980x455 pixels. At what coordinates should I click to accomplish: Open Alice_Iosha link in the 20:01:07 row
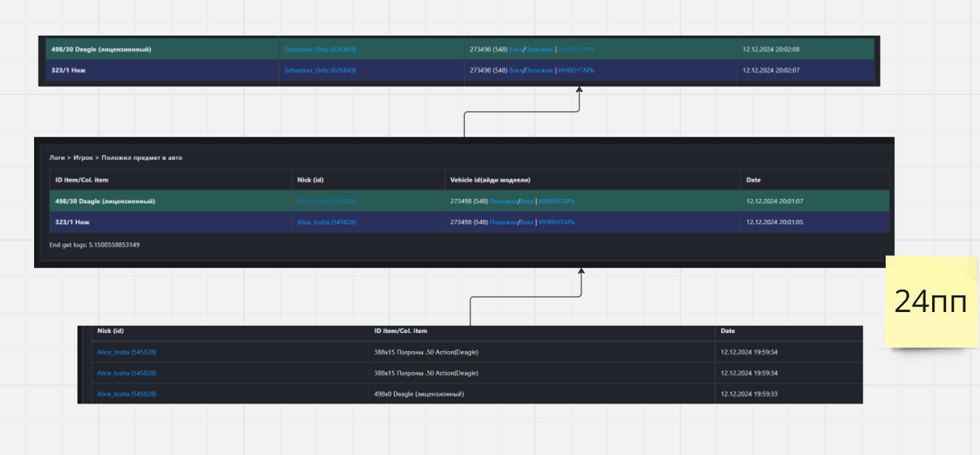(326, 201)
